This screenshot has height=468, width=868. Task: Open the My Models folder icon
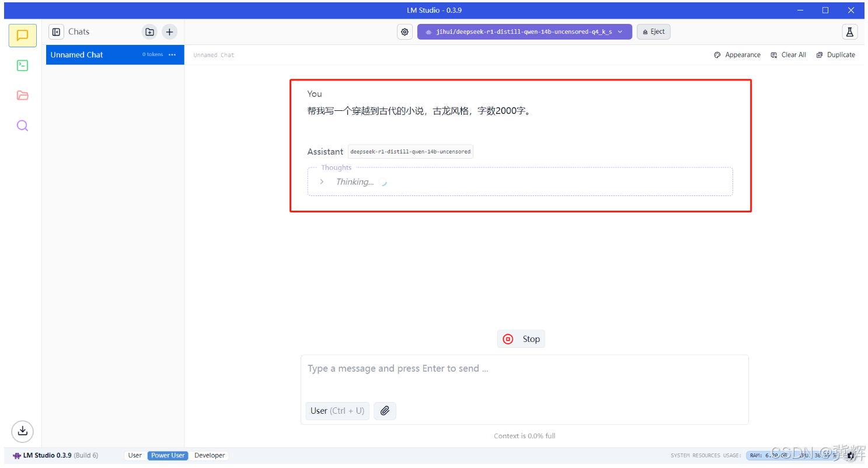tap(23, 96)
